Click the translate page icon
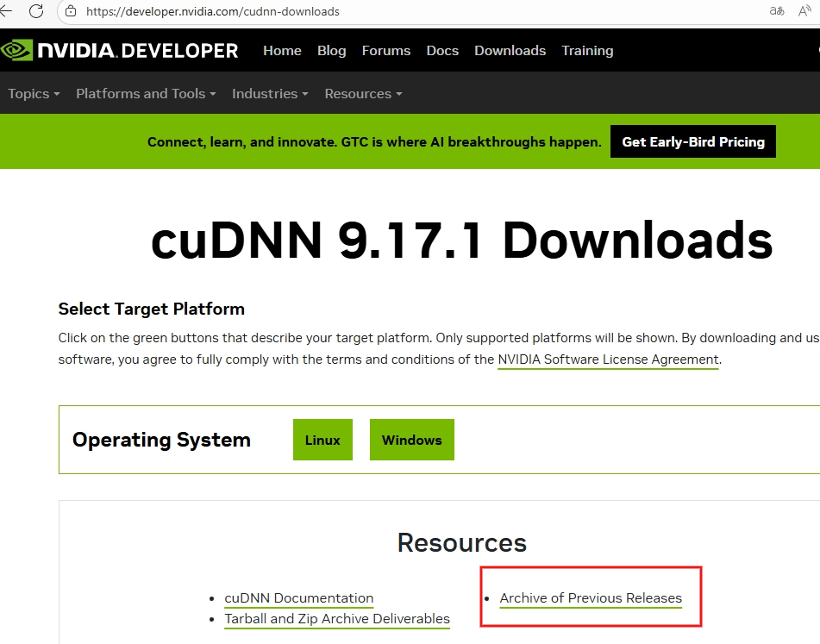Viewport: 820px width, 644px height. [777, 11]
